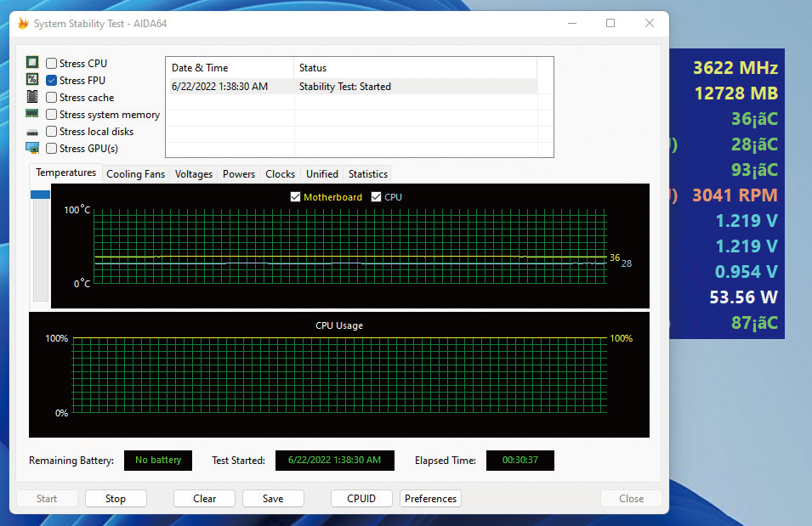Open the Unified tab
This screenshot has height=526, width=812.
coord(322,174)
